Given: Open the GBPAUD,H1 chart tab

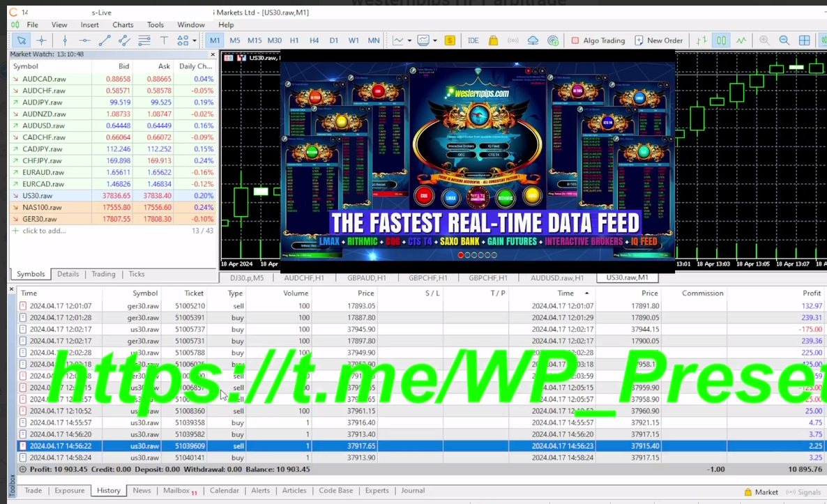Looking at the screenshot, I should coord(367,278).
